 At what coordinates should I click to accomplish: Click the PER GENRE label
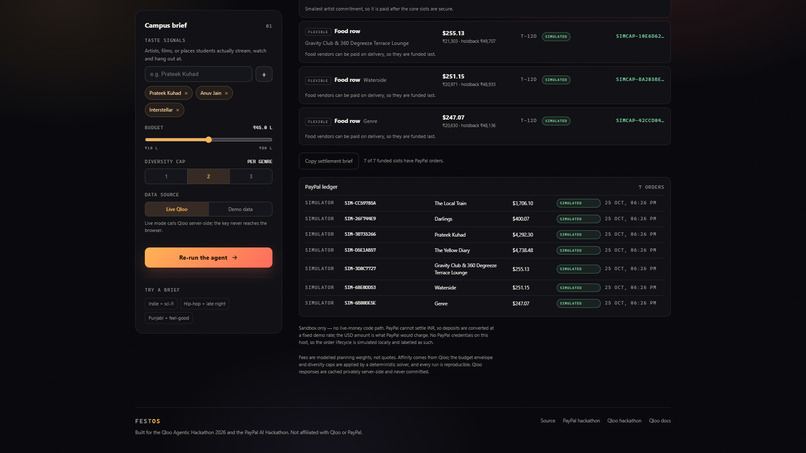coord(260,161)
